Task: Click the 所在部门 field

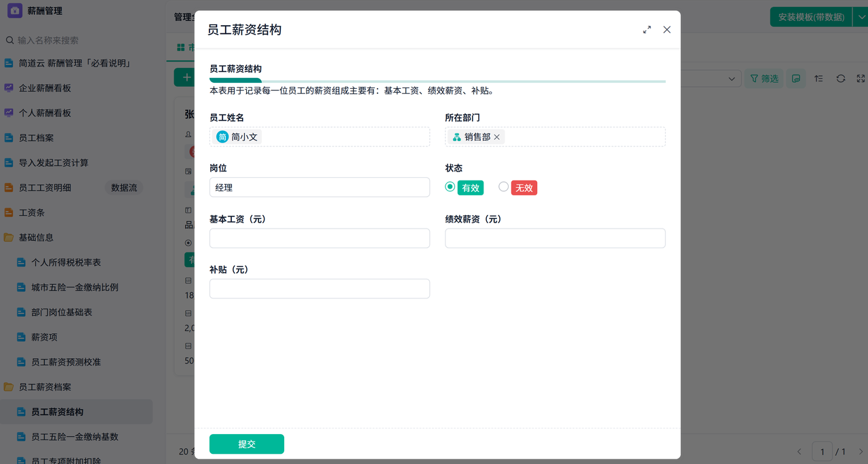Action: coord(555,137)
